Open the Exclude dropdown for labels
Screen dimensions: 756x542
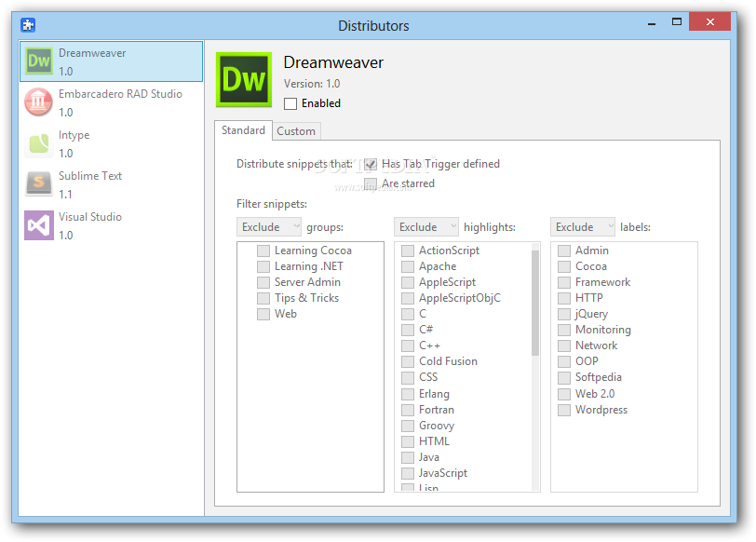click(583, 226)
